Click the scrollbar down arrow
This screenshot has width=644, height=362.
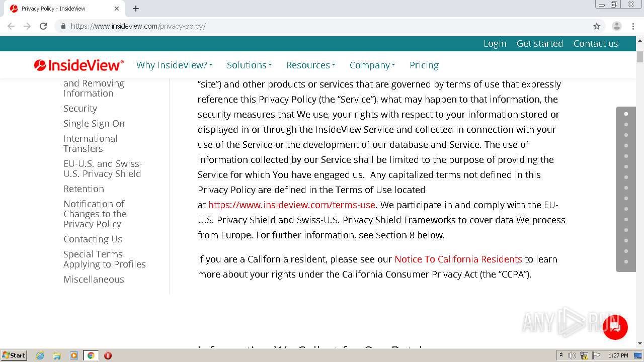coord(640,343)
